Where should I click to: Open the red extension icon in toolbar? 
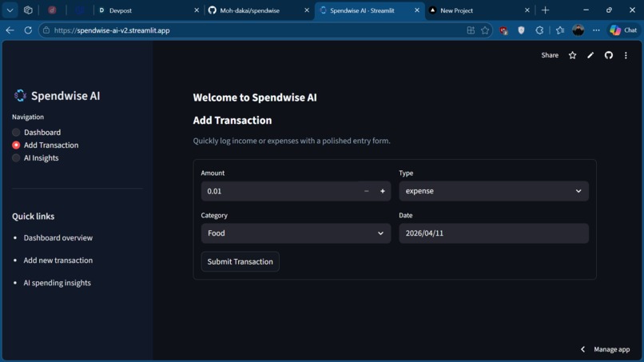click(503, 30)
